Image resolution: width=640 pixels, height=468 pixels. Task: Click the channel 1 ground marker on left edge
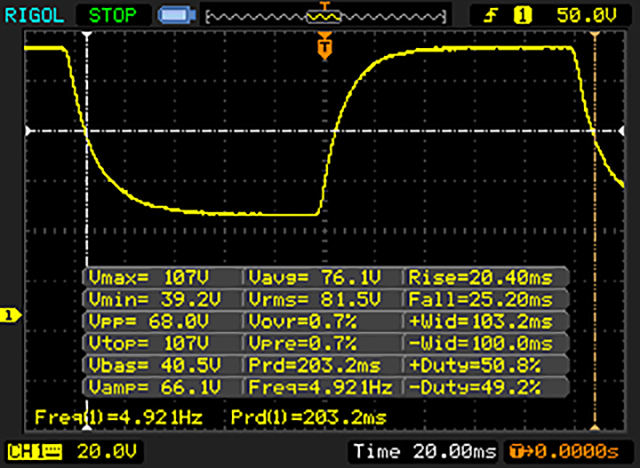[x=10, y=316]
